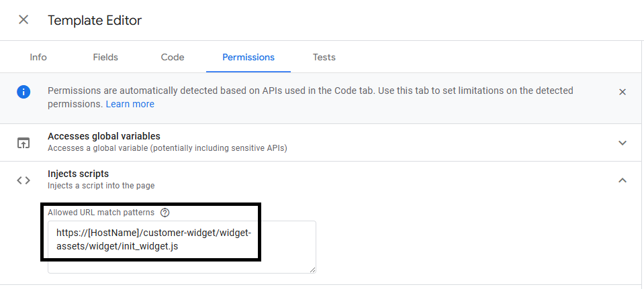
Task: Follow the Learn more link
Action: tap(130, 104)
